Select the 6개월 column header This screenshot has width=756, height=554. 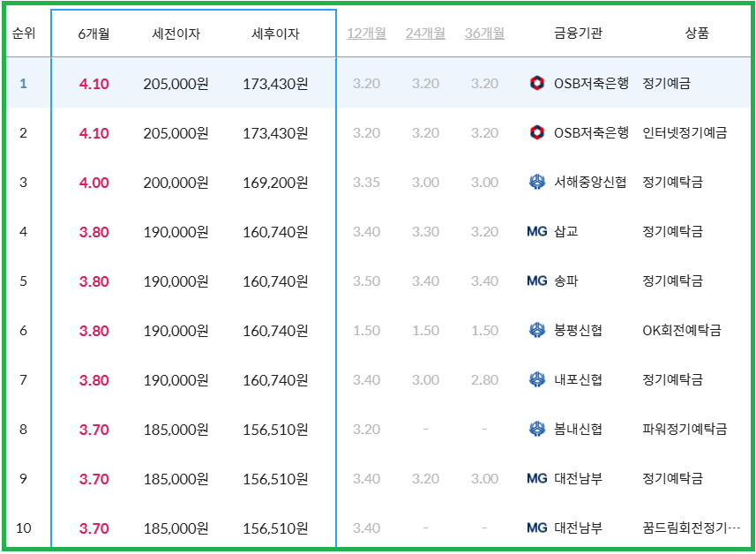point(94,34)
